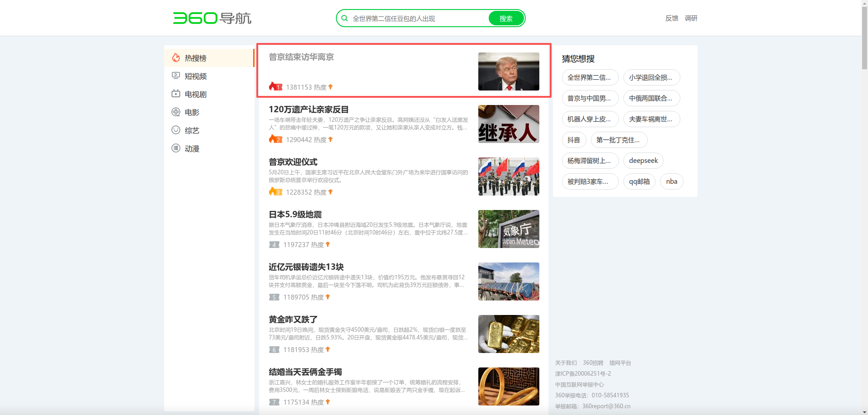The image size is (868, 415).
Task: Open headline 120万遗产让亲家反目
Action: (x=309, y=110)
